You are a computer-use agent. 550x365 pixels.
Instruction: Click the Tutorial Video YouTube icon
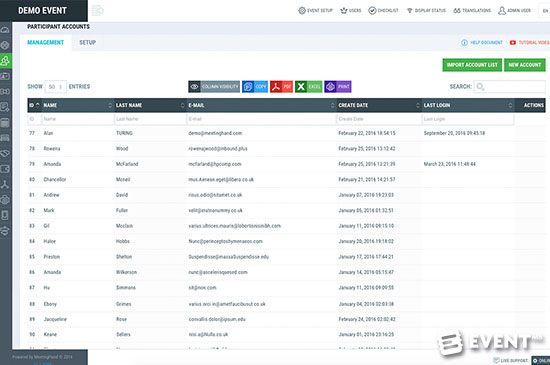(x=513, y=42)
